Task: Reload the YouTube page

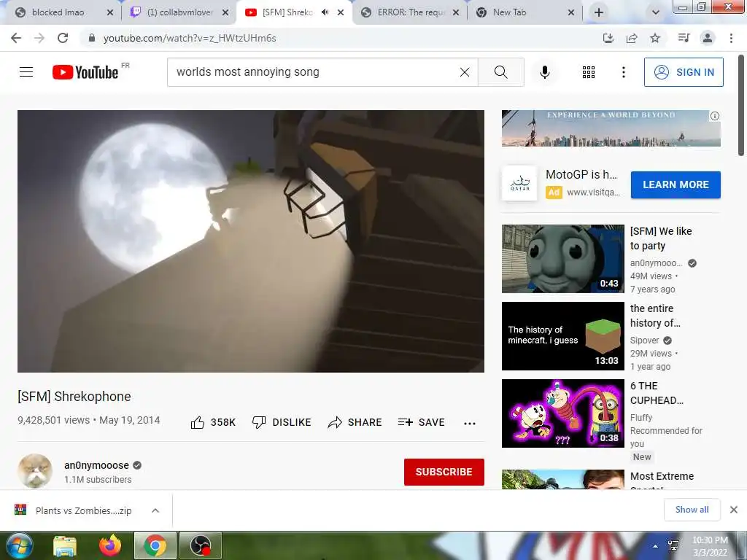Action: click(x=63, y=38)
